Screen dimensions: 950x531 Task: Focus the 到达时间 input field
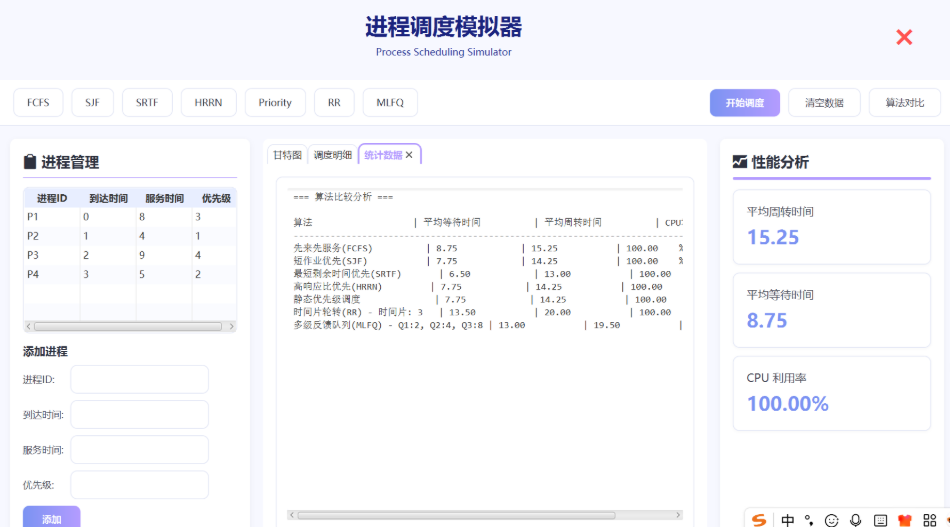pos(139,415)
